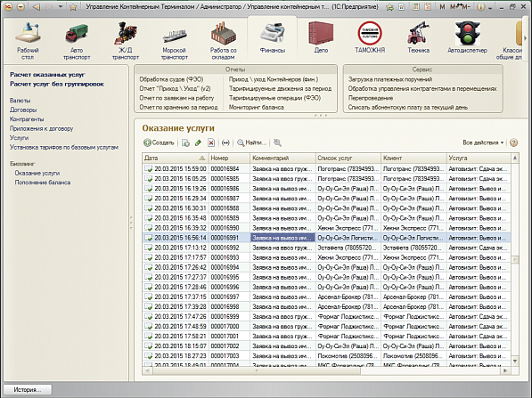Viewport: 532px width, 398px height.
Task: Go back using the left arrow
Action: point(36,7)
